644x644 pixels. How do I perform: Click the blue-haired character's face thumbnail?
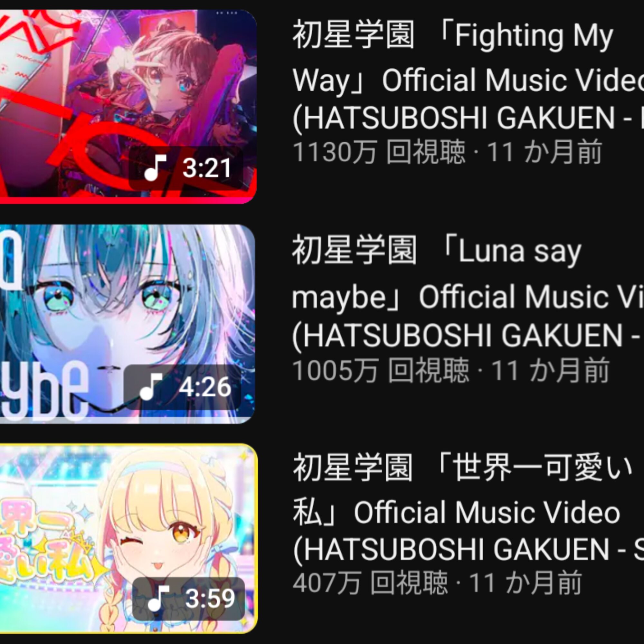point(127,317)
